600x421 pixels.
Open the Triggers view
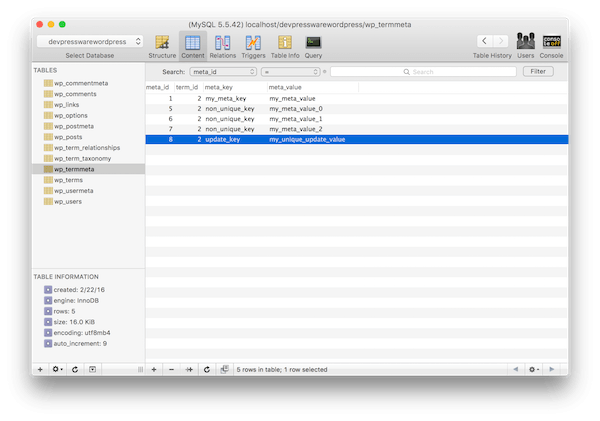tap(253, 46)
